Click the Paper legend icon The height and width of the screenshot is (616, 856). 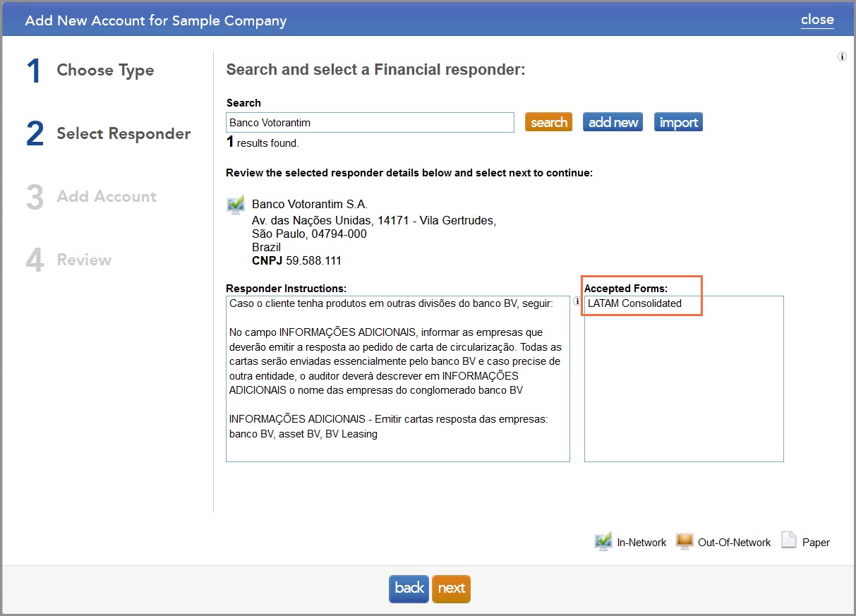(788, 542)
